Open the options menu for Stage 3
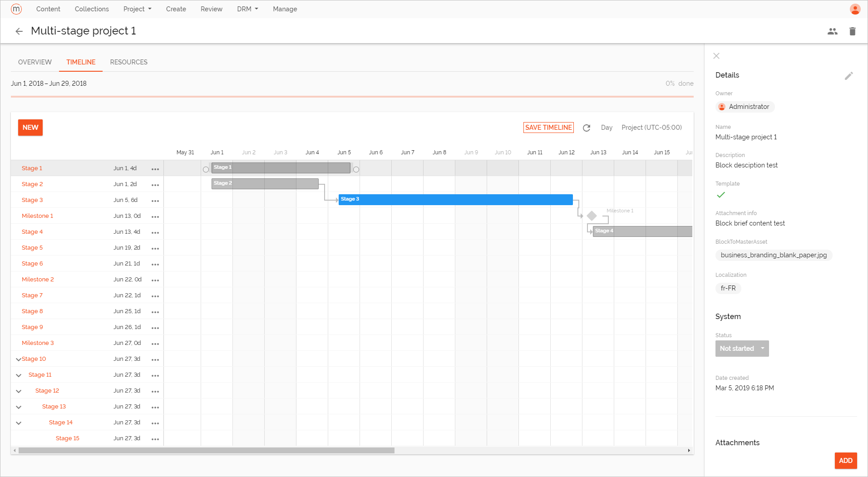The width and height of the screenshot is (868, 477). pyautogui.click(x=155, y=200)
